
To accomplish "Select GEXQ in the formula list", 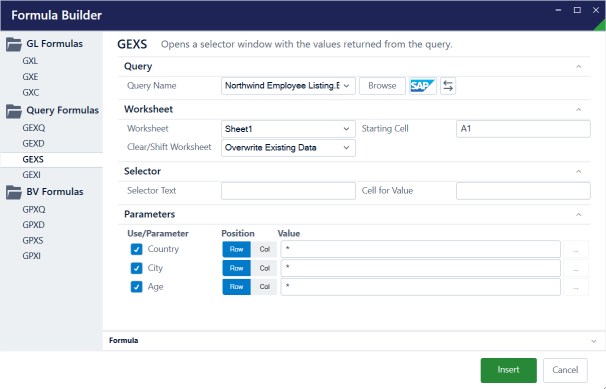I will [34, 128].
